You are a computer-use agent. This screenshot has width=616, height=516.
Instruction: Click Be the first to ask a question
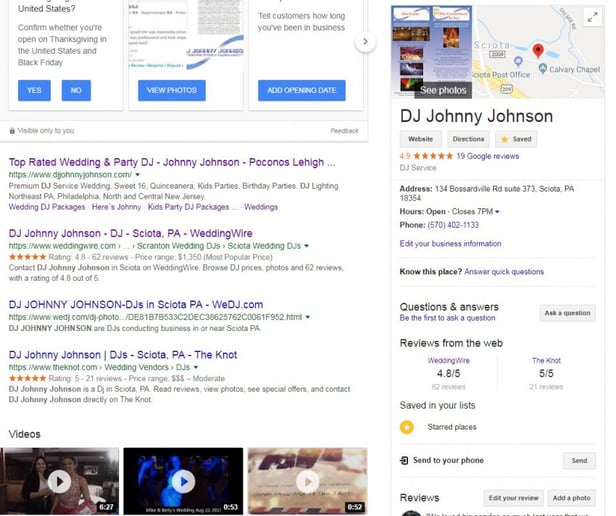[447, 318]
